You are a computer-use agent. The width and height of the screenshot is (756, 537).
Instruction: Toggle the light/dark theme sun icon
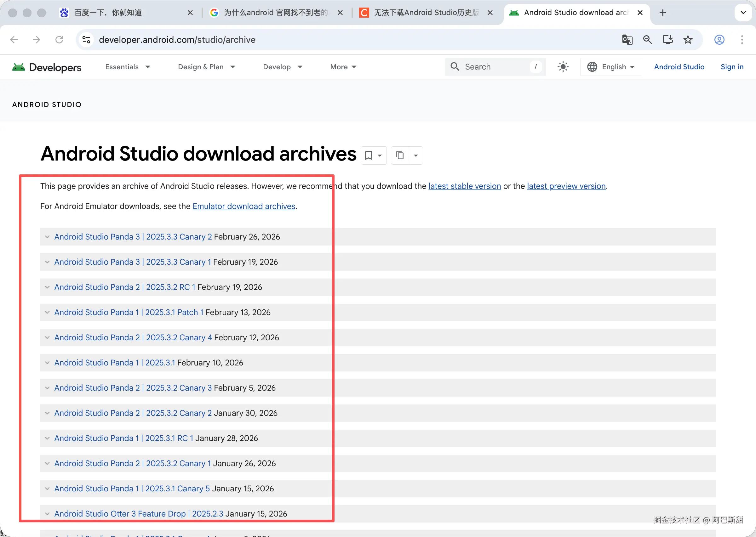pos(563,67)
